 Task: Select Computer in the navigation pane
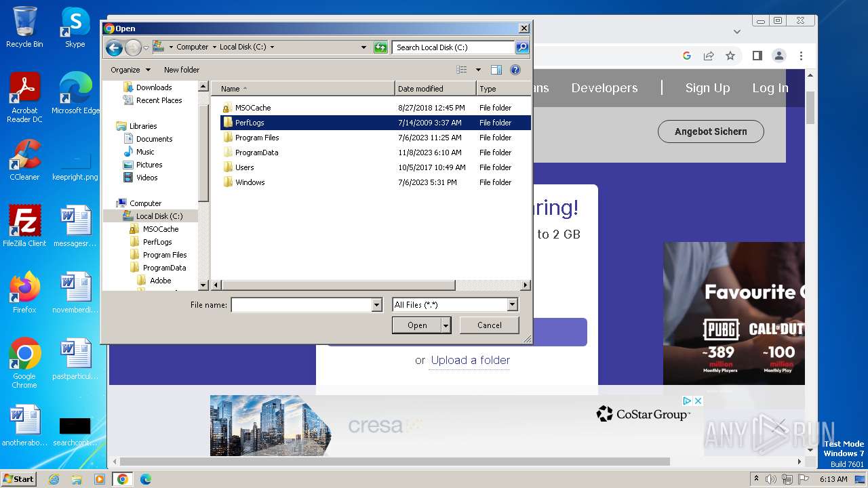(145, 203)
